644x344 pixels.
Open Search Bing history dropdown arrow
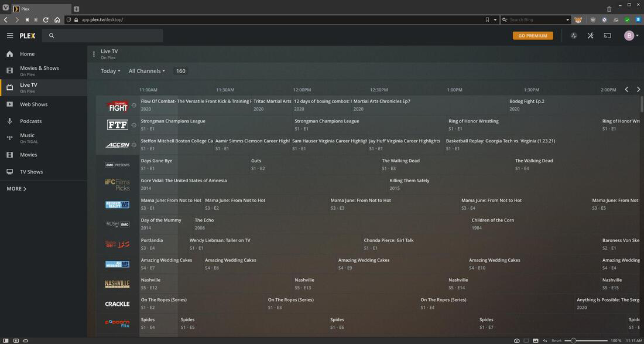tap(568, 20)
